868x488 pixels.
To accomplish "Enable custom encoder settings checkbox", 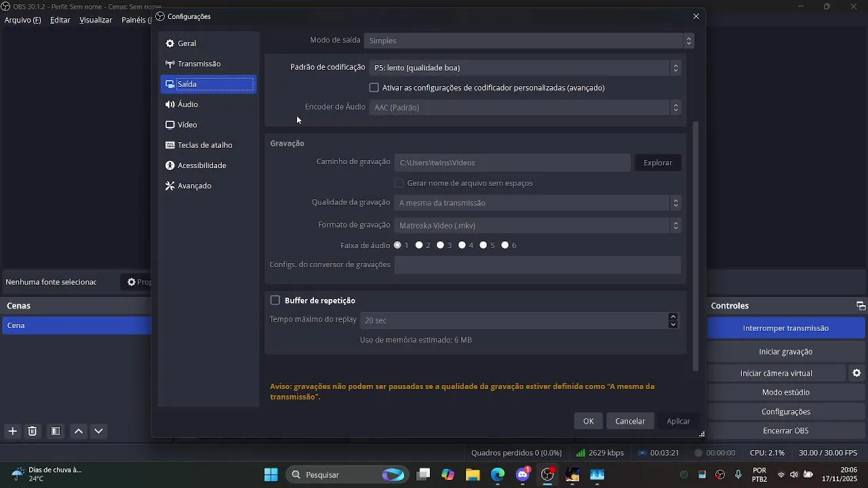I will (374, 87).
